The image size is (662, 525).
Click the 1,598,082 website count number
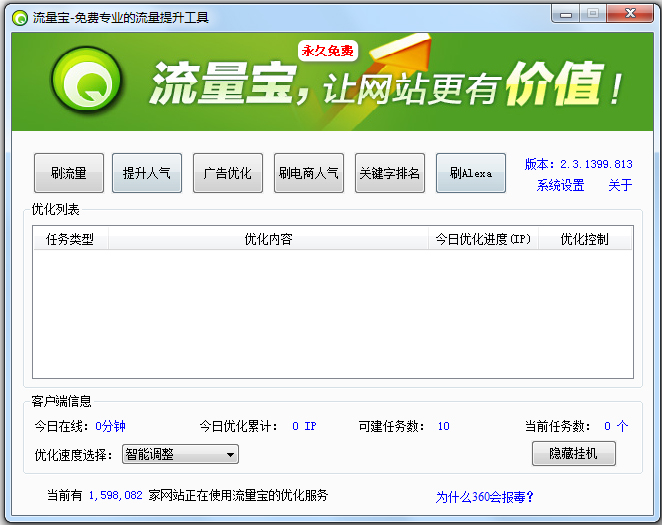(x=116, y=495)
